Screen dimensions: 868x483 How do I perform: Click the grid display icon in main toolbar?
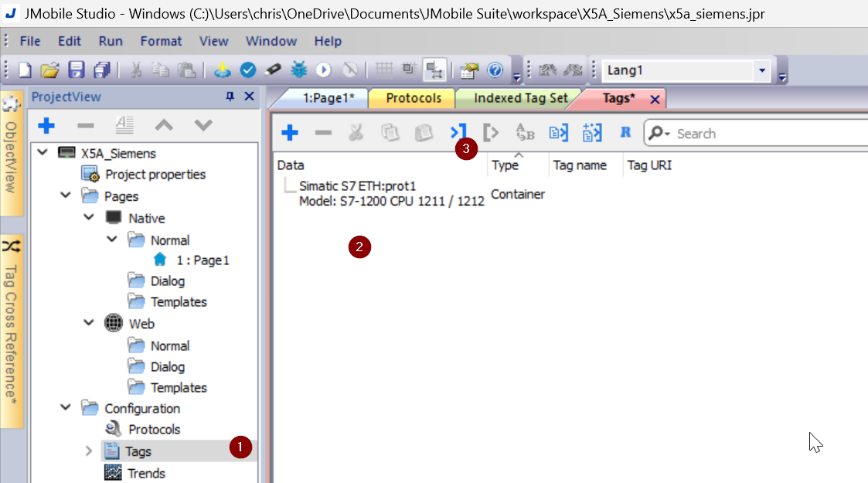tap(383, 70)
